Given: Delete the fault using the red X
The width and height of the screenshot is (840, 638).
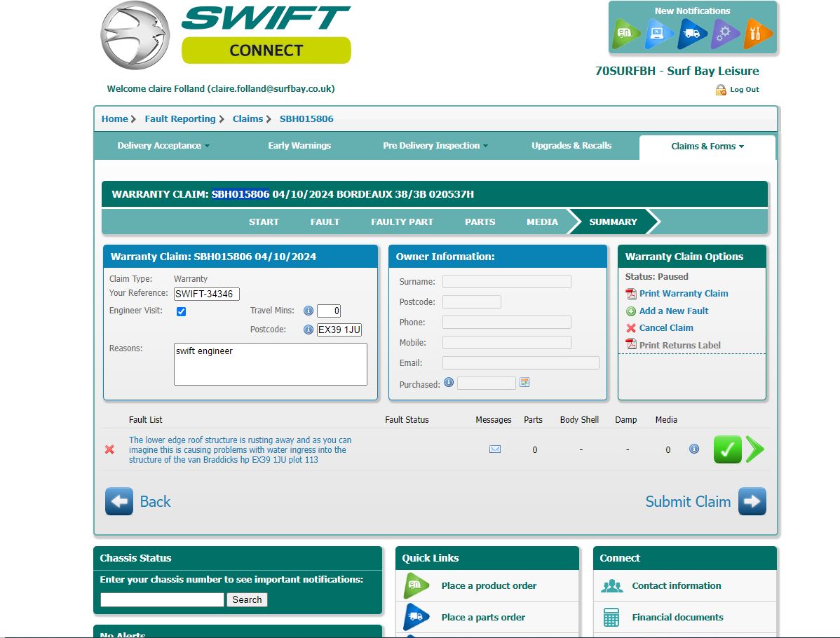Looking at the screenshot, I should tap(109, 449).
